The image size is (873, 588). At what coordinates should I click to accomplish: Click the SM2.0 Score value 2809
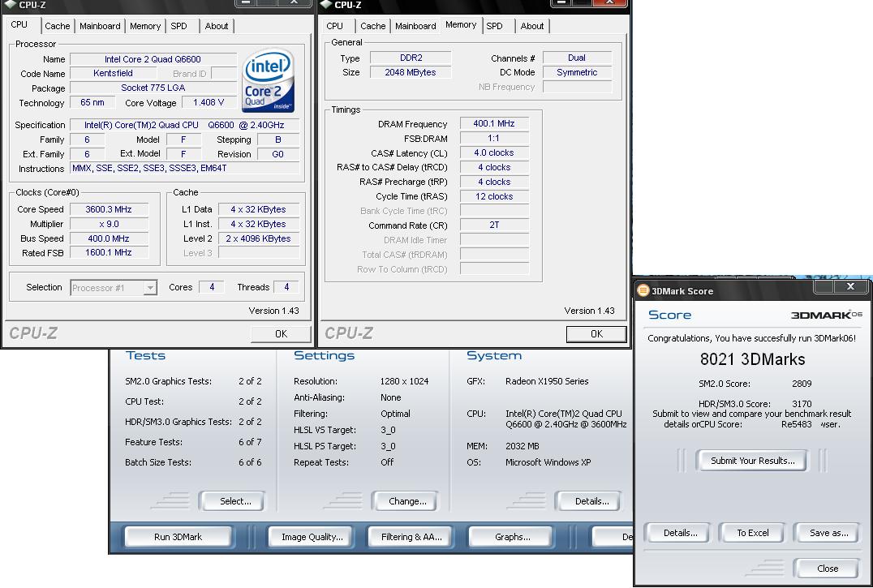pyautogui.click(x=802, y=384)
